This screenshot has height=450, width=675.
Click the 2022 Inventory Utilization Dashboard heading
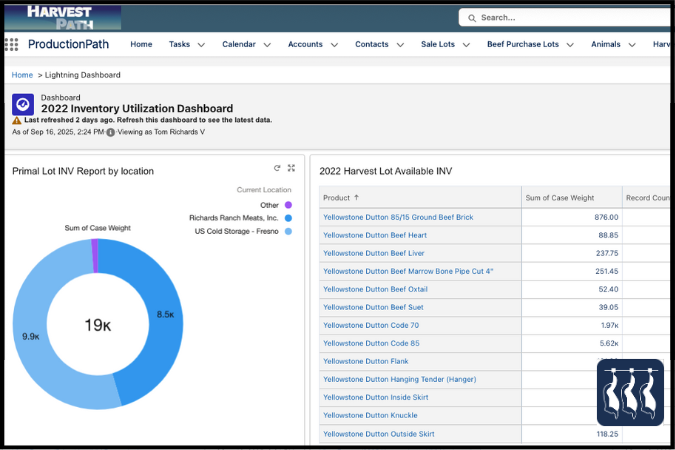(x=137, y=109)
